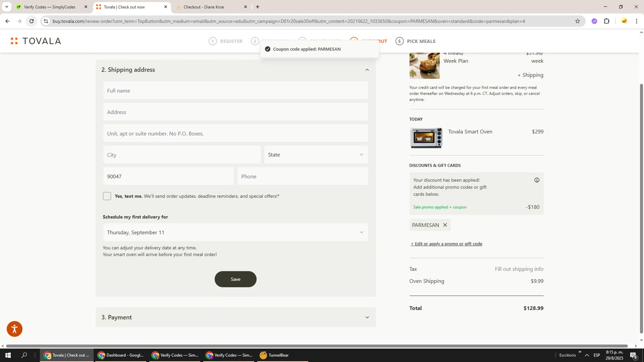Click the 'Coupon code applied: PARMESAN' notification

coord(319,49)
